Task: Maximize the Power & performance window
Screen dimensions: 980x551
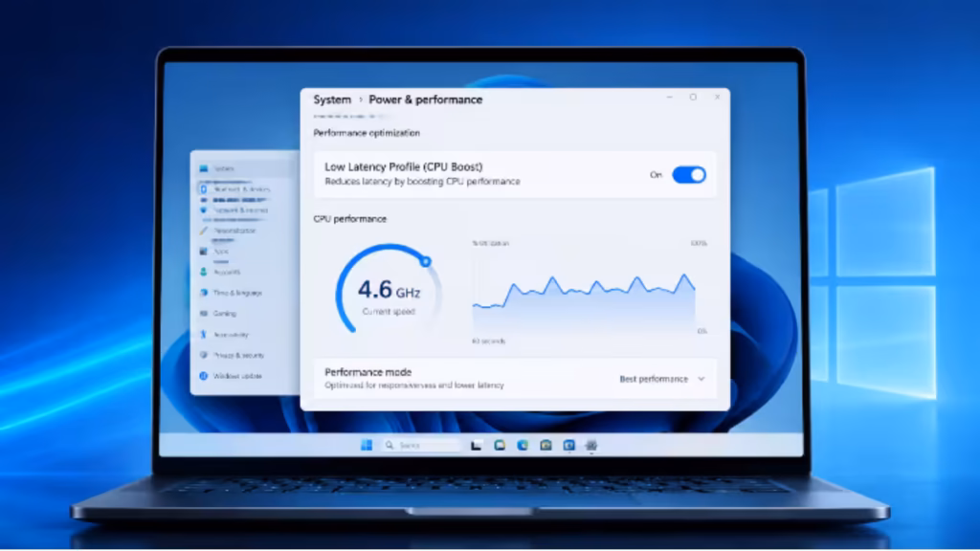Action: (x=693, y=98)
